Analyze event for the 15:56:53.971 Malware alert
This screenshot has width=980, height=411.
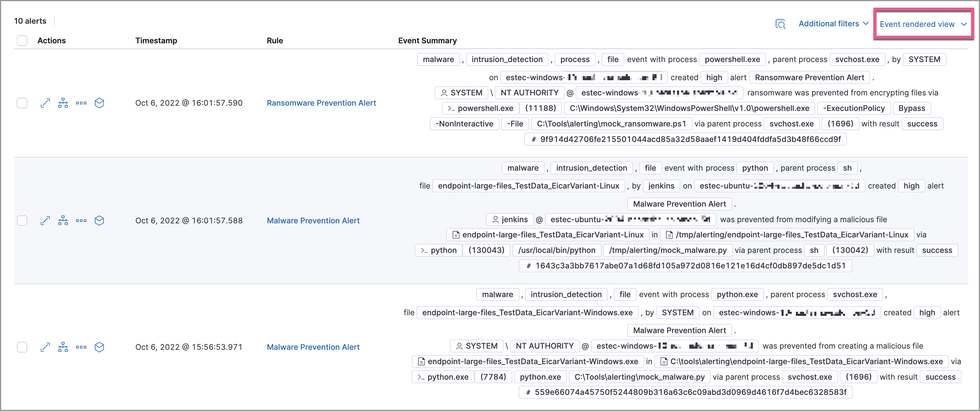pos(63,347)
